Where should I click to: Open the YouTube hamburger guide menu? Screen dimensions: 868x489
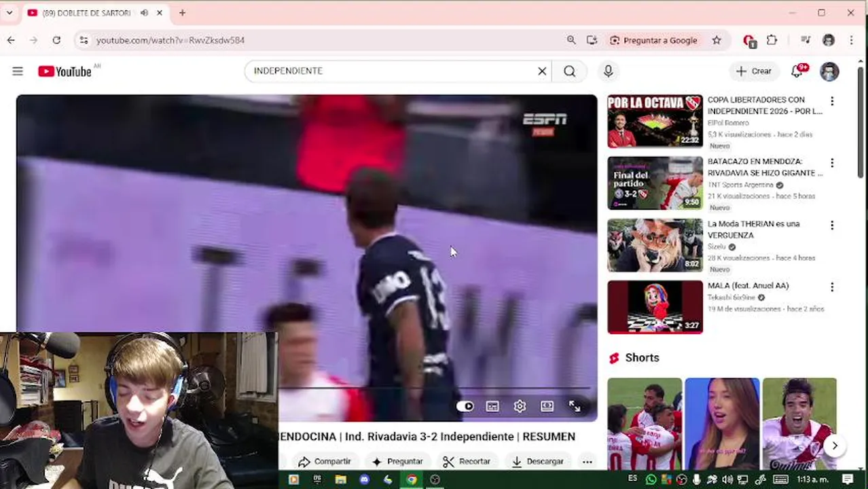click(18, 71)
